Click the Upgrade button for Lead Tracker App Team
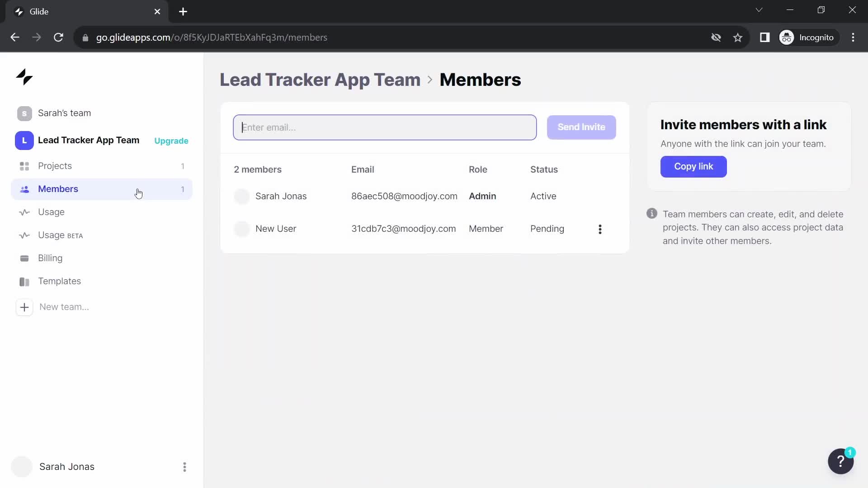The image size is (868, 488). click(172, 141)
